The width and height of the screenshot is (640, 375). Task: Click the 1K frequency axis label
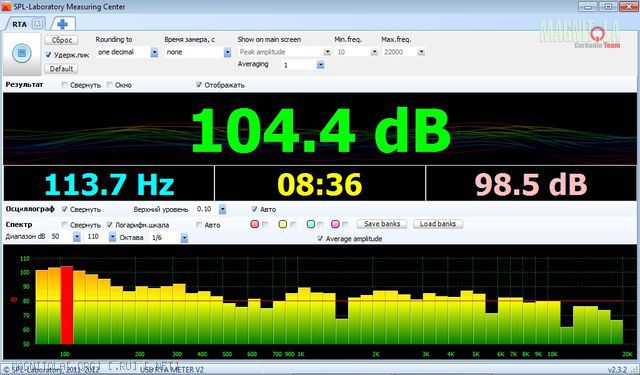(301, 354)
